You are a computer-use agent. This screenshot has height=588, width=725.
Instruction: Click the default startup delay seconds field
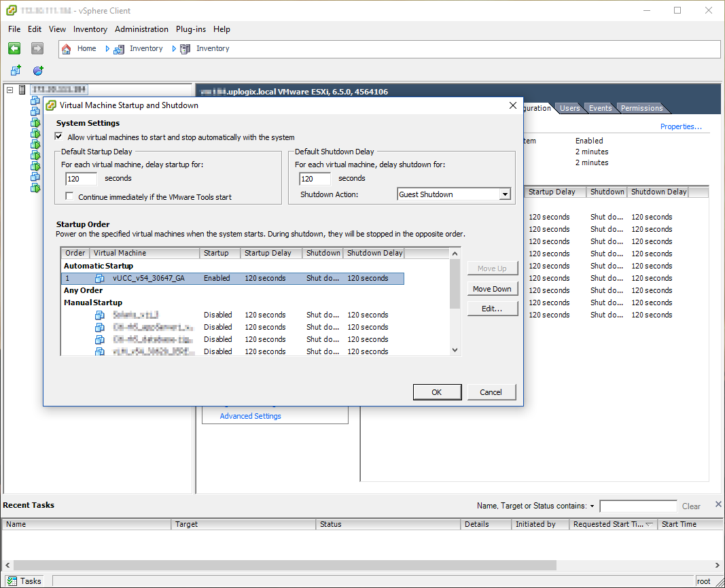click(81, 179)
